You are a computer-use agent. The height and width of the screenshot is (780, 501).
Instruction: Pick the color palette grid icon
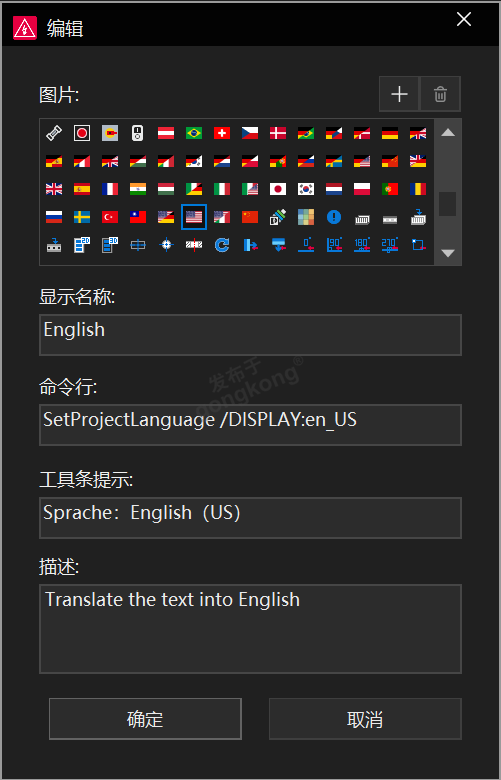click(306, 217)
